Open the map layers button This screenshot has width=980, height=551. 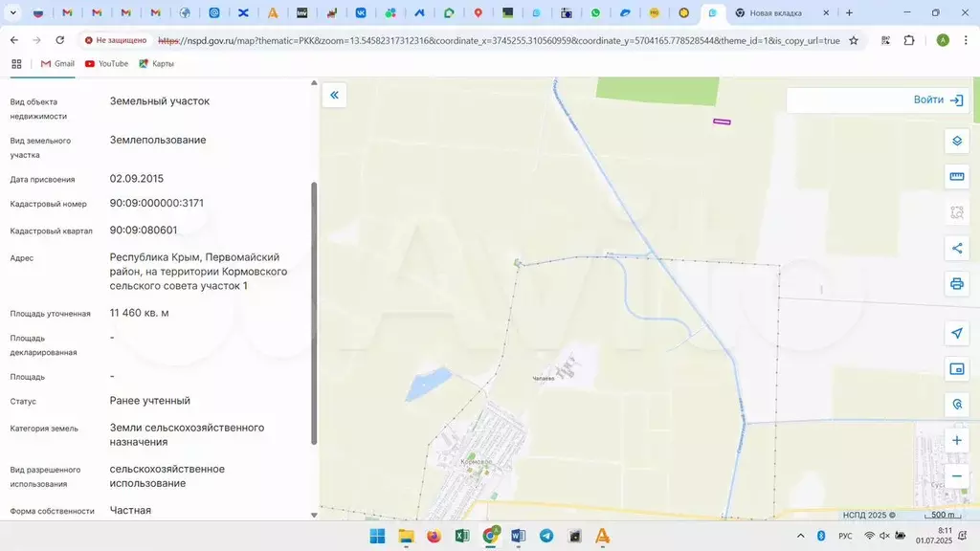[x=957, y=142]
